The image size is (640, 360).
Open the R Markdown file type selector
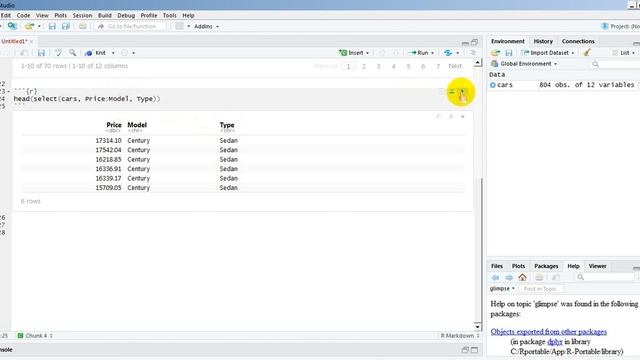[460, 336]
